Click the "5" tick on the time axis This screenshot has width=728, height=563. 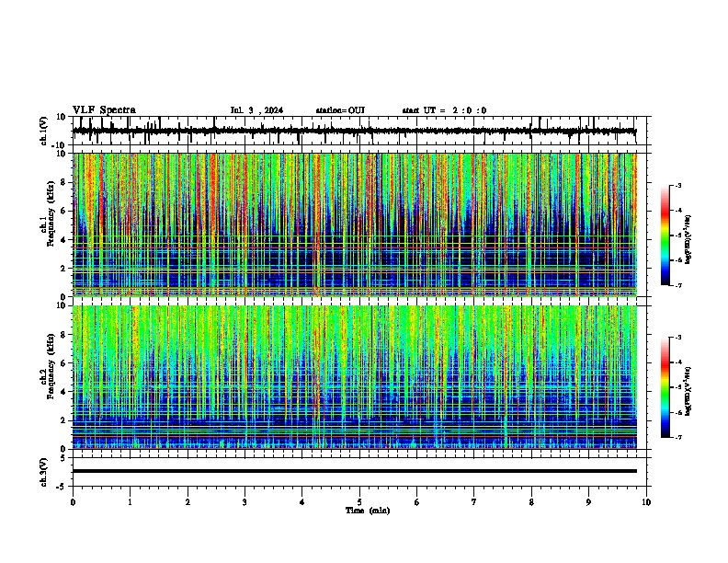359,502
